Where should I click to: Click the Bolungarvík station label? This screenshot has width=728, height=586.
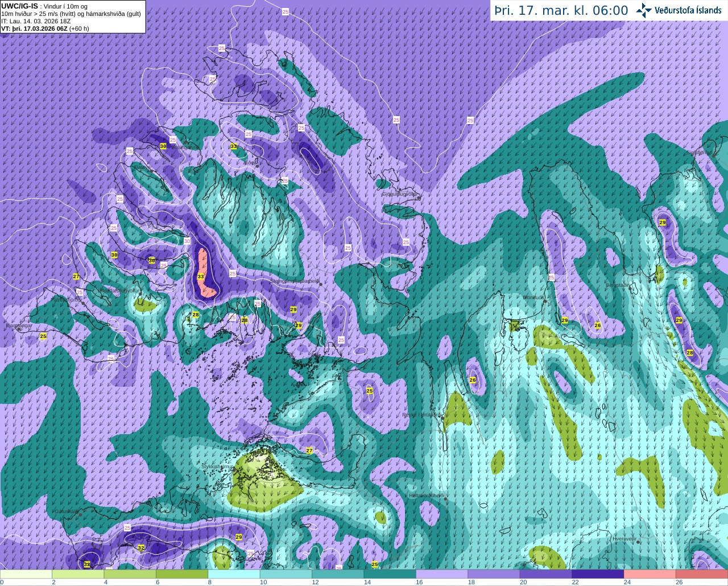click(x=185, y=147)
